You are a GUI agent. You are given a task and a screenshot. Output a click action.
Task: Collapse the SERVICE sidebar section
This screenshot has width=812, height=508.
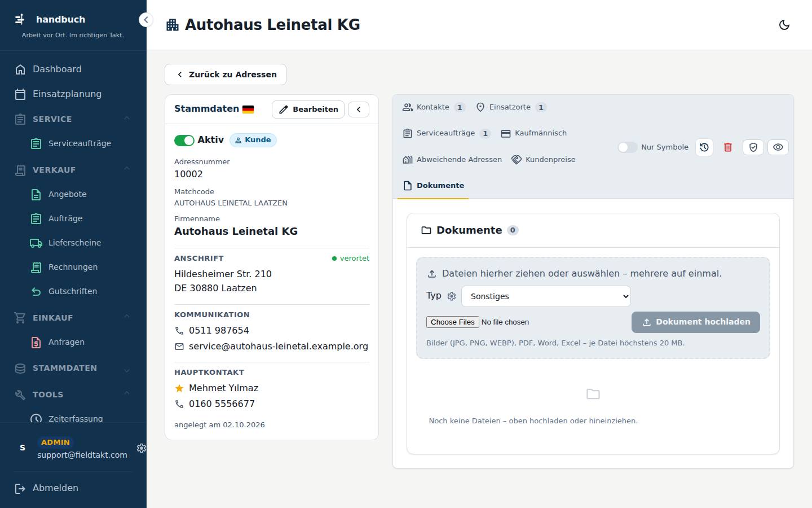[73, 119]
